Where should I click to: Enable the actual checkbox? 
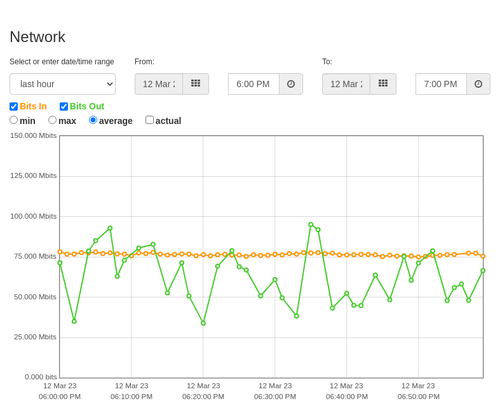click(150, 120)
